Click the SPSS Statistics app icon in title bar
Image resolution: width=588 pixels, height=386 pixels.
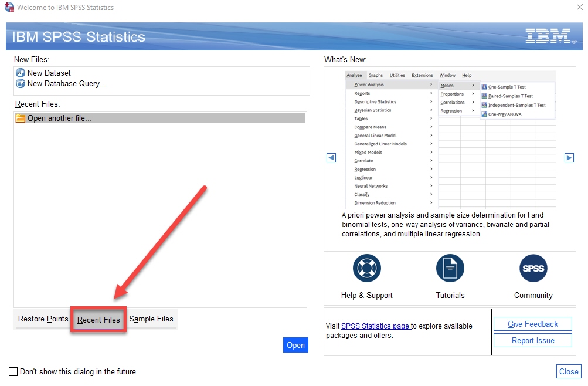[9, 7]
